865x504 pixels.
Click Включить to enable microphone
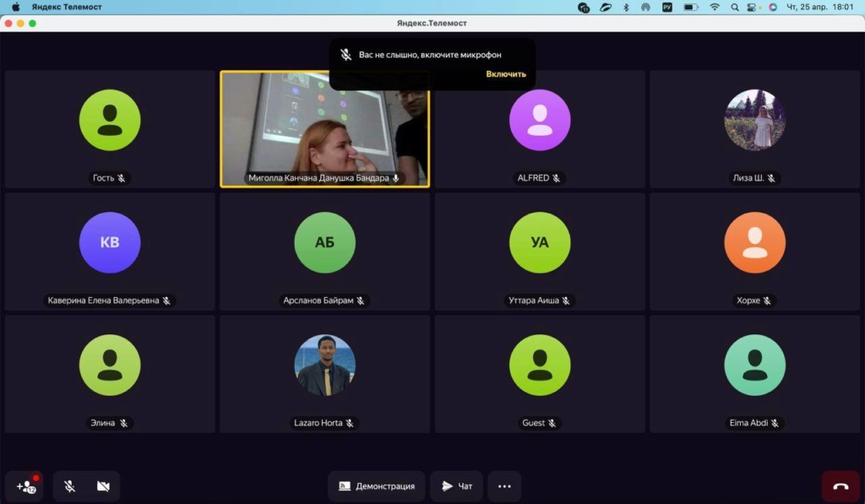pyautogui.click(x=506, y=74)
